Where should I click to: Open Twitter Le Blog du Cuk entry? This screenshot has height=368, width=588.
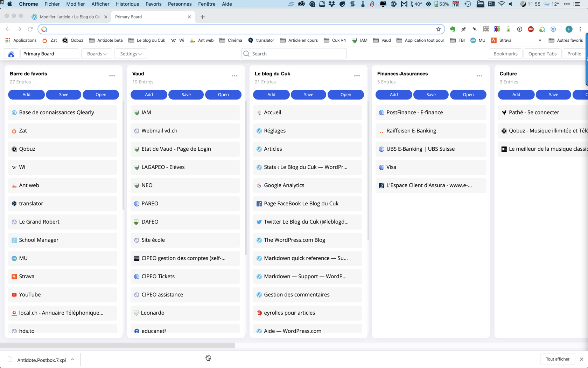(x=308, y=222)
